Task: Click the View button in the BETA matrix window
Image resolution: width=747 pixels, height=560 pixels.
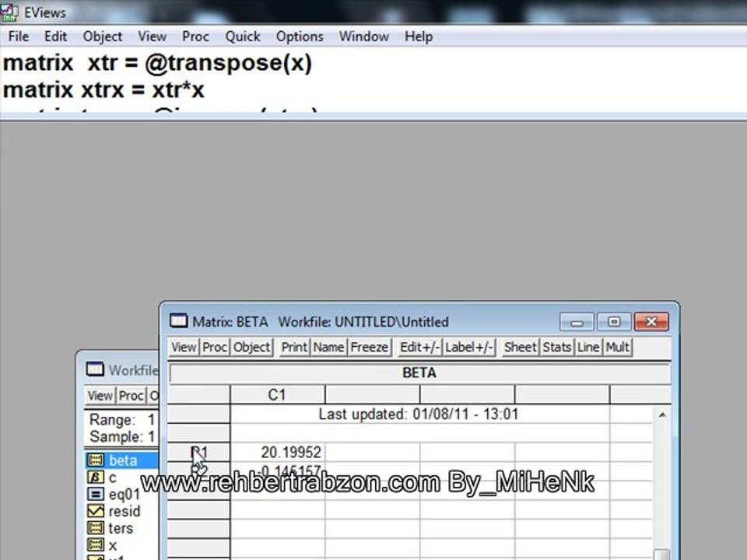Action: 184,347
